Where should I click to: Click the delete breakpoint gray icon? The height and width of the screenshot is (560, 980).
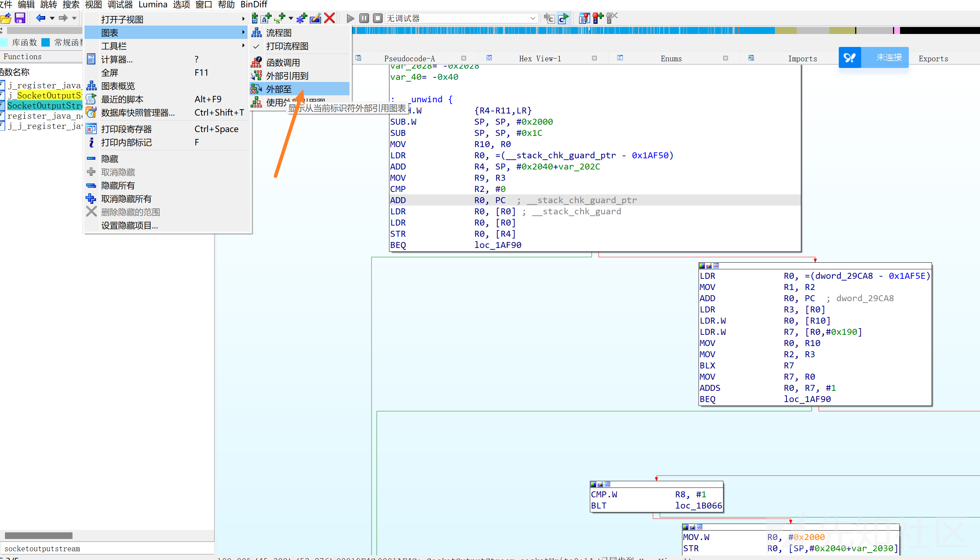click(x=612, y=18)
